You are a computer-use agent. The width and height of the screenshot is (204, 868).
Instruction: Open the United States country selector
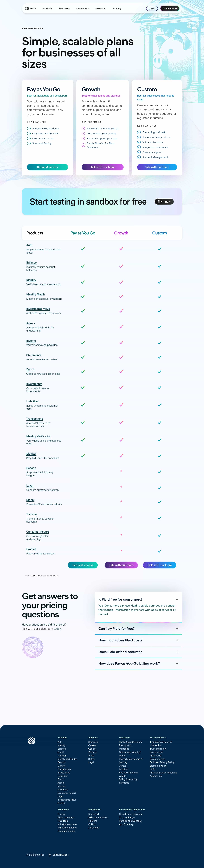click(x=61, y=855)
